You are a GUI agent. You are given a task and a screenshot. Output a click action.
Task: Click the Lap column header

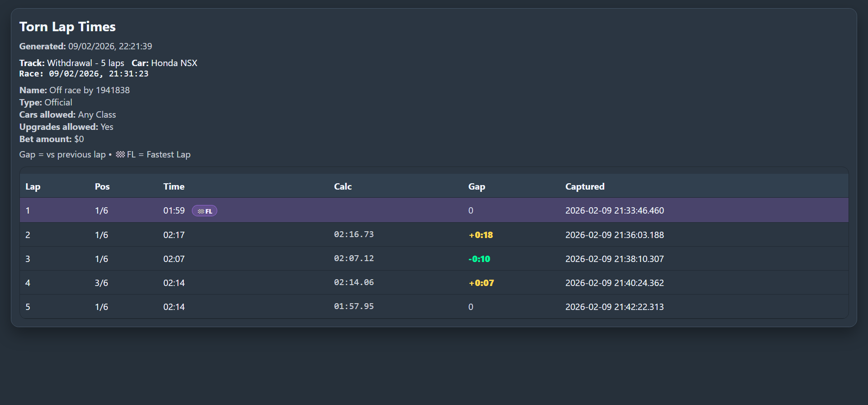tap(33, 186)
